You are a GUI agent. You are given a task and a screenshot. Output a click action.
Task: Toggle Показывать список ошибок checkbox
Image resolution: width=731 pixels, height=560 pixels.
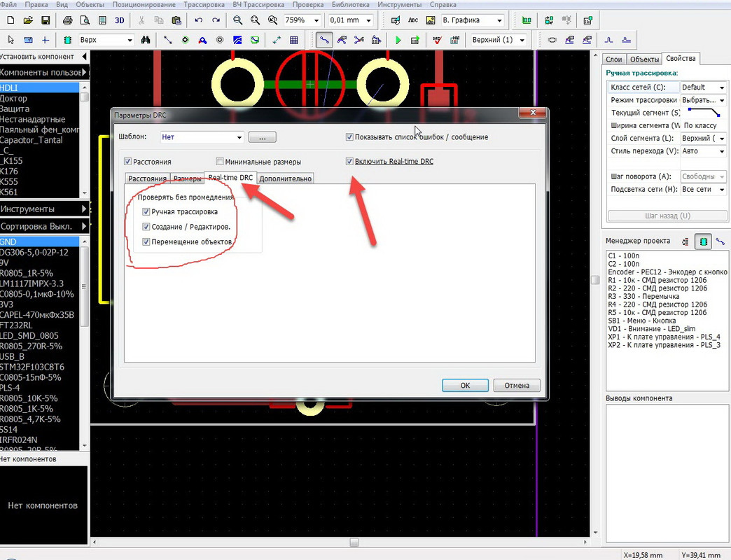tap(349, 137)
